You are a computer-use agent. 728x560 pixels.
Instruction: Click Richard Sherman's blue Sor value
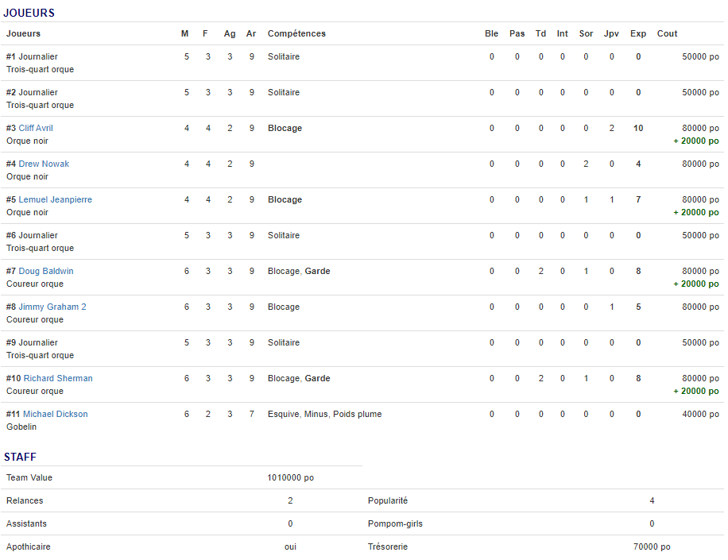click(586, 378)
